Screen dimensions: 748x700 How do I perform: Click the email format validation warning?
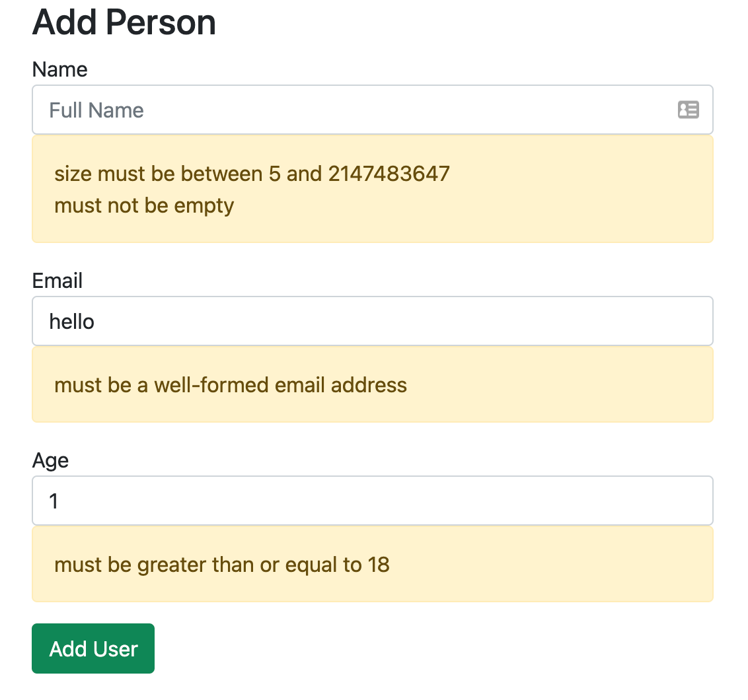click(x=231, y=385)
